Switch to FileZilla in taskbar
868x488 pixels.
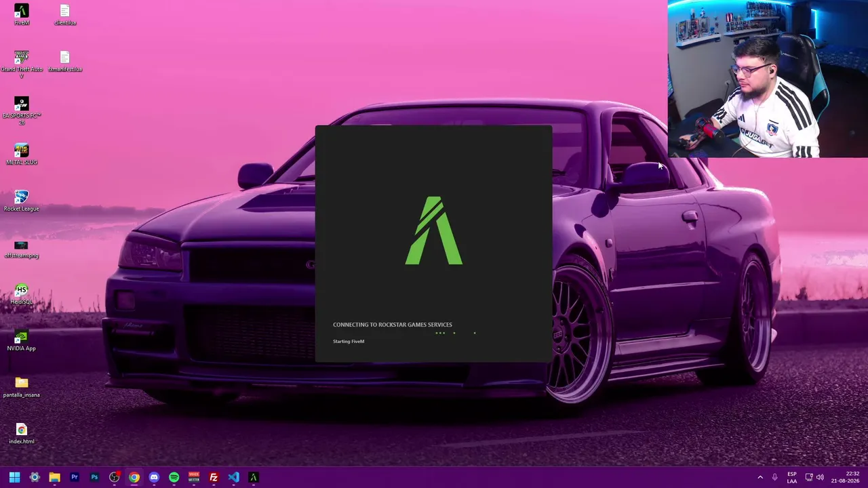(x=214, y=477)
